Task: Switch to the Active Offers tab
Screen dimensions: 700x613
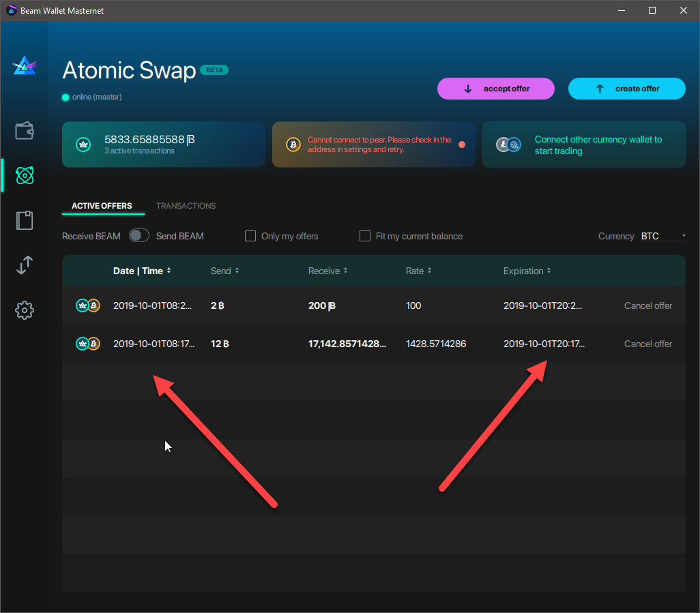Action: (x=102, y=206)
